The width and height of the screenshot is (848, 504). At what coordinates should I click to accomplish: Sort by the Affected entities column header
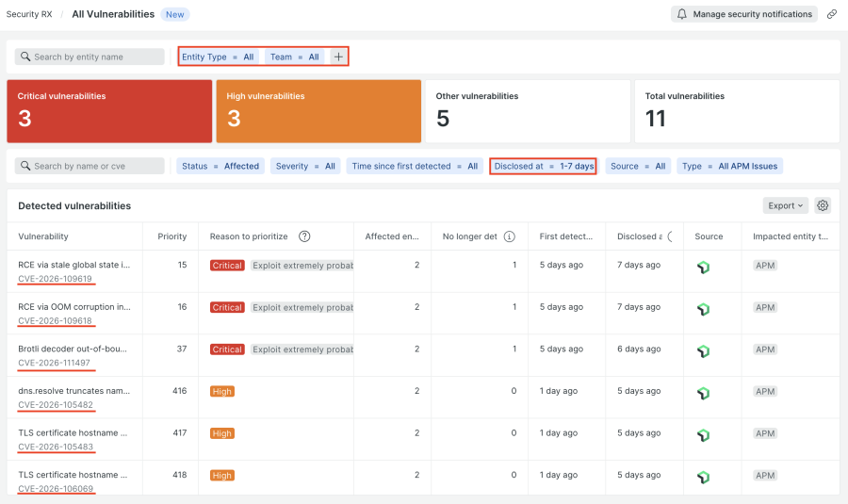click(392, 236)
